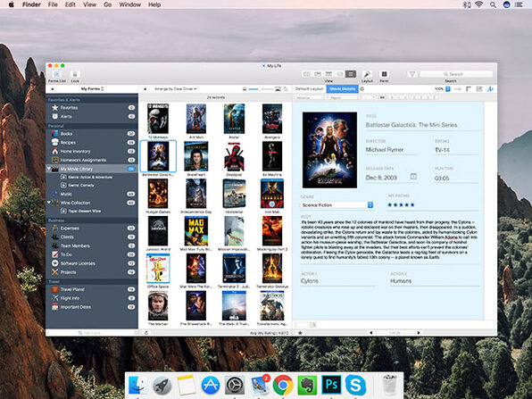Open the 100% zoom stepper

(x=448, y=89)
